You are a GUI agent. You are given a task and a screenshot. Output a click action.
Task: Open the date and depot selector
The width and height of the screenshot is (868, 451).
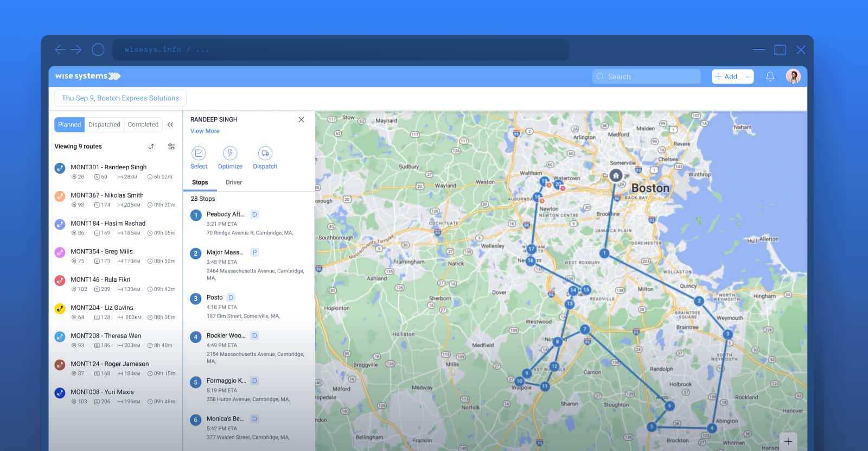point(120,98)
